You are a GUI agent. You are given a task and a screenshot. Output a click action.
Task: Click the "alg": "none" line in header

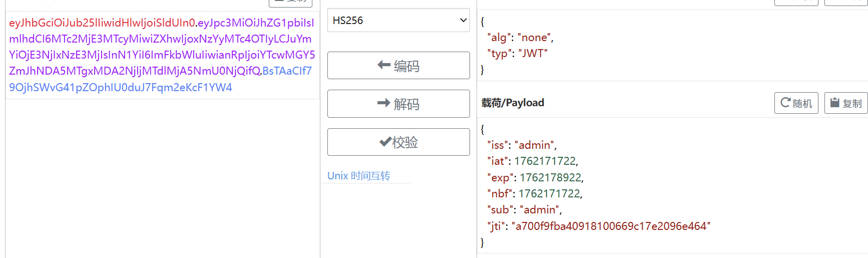(x=520, y=38)
